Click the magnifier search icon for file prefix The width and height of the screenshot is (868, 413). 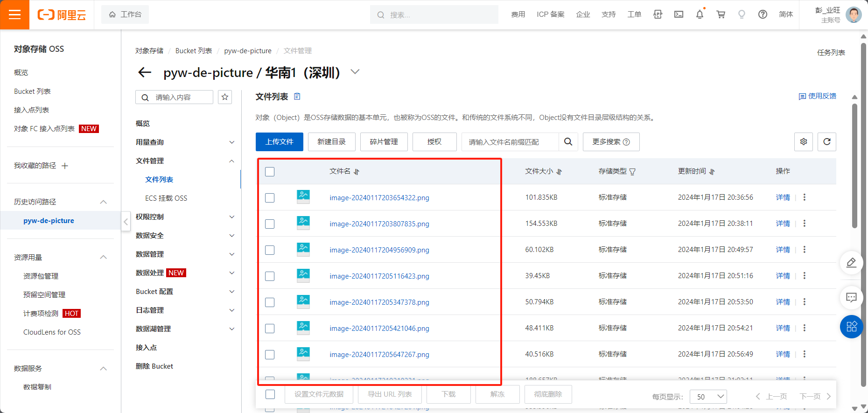568,142
